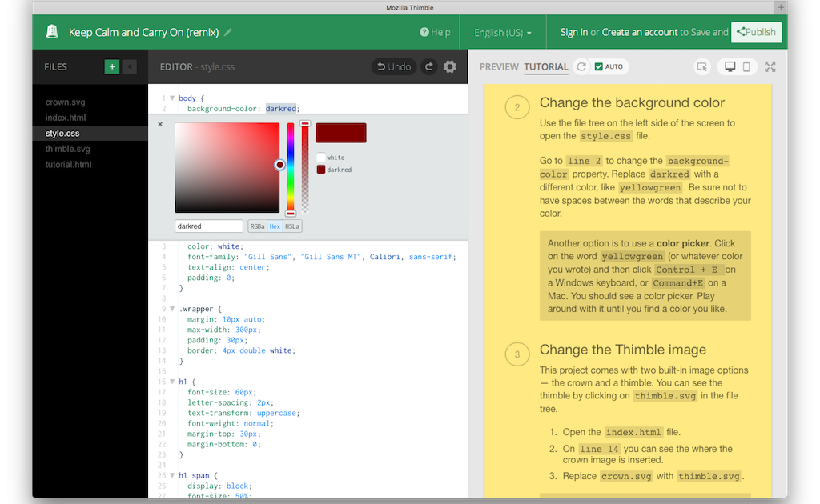Screen dimensions: 820x504
Task: Create a new file with the green plus
Action: [111, 66]
